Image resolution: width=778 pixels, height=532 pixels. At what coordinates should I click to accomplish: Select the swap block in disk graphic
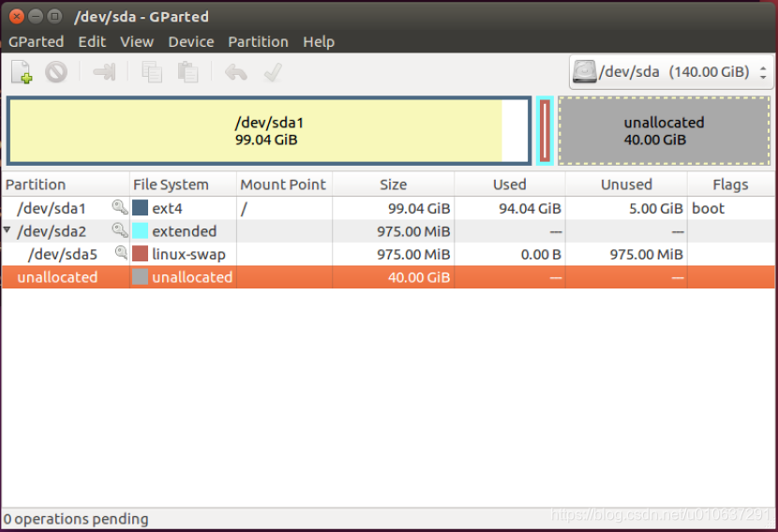pyautogui.click(x=545, y=131)
